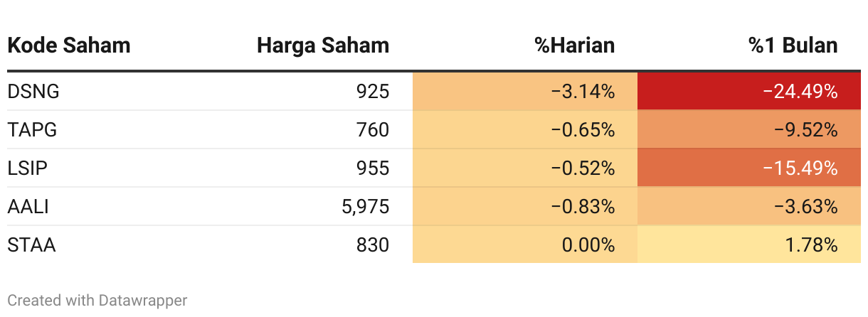This screenshot has width=868, height=317.
Task: Click the pale yellow 1.78% cell
Action: 749,245
